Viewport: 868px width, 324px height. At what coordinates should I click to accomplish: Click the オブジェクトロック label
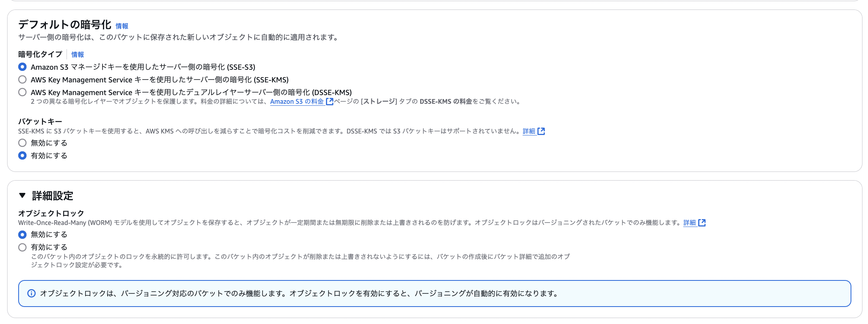tap(51, 213)
